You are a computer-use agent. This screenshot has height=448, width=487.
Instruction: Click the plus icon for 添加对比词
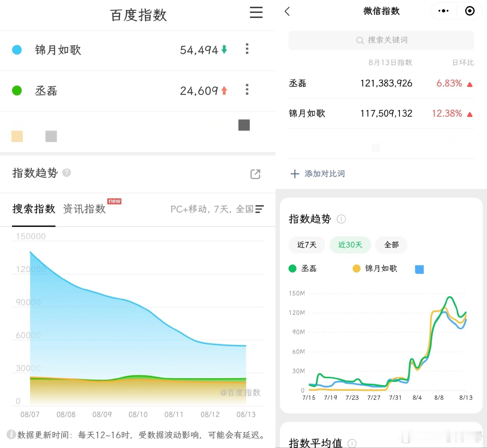pyautogui.click(x=295, y=174)
